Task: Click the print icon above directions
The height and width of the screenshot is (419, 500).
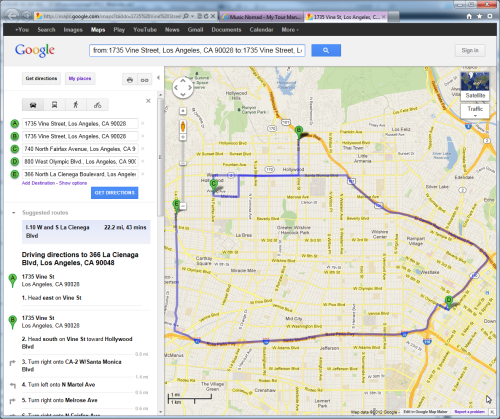Action: [130, 80]
